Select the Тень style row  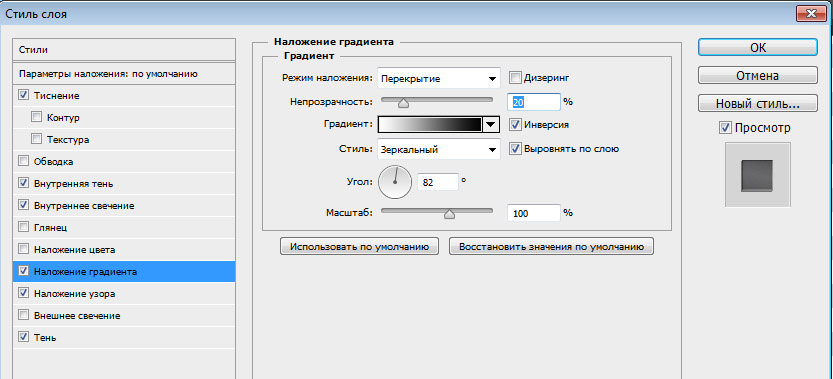pos(124,338)
